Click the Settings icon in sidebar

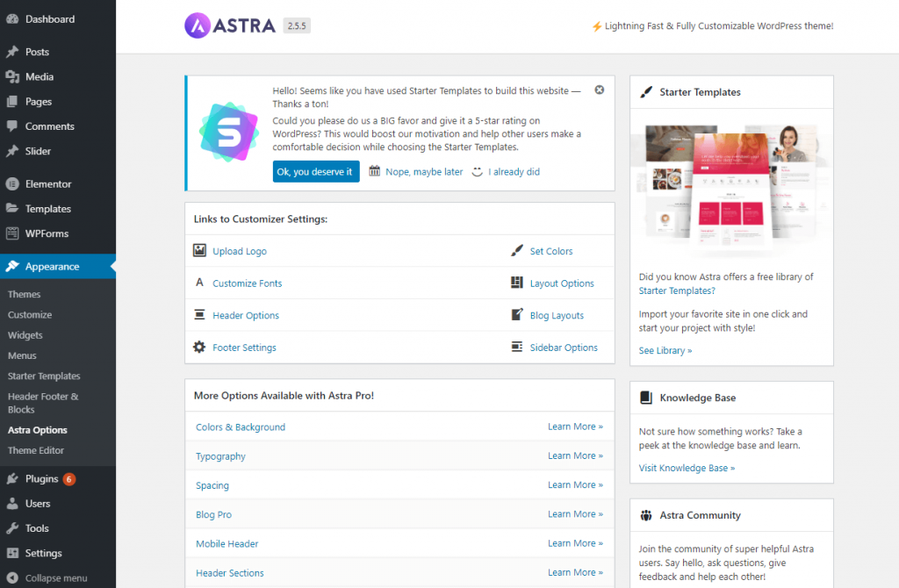(12, 553)
